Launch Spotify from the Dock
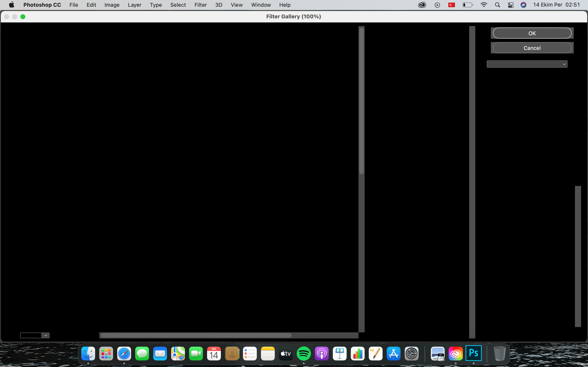This screenshot has width=588, height=367. 304,353
